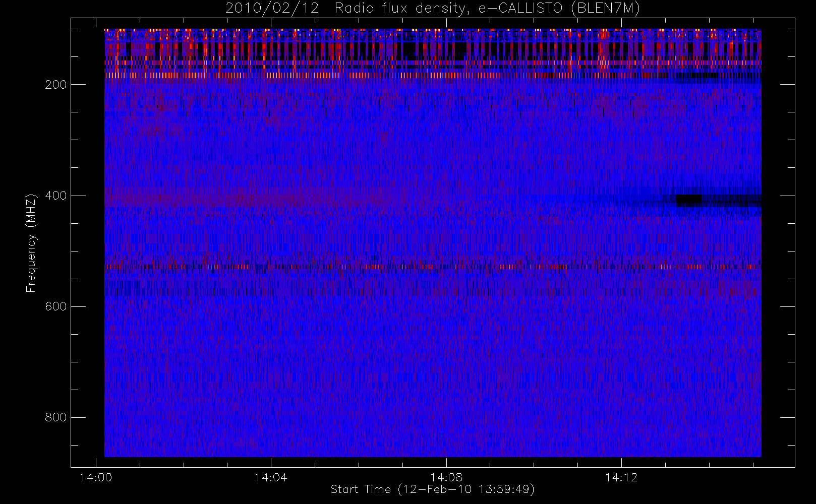
Task: Click the 400 frequency axis label
Action: (55, 196)
